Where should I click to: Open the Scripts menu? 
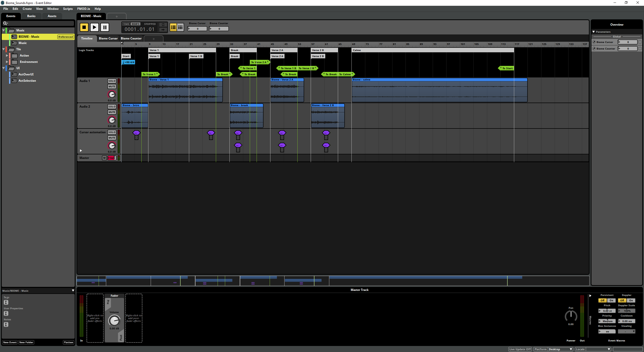click(x=68, y=9)
